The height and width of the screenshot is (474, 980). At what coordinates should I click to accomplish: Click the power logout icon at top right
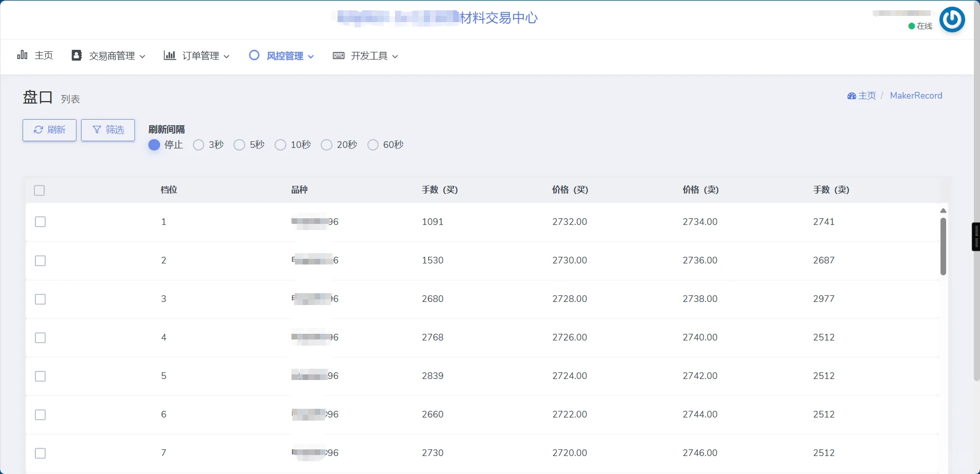952,19
